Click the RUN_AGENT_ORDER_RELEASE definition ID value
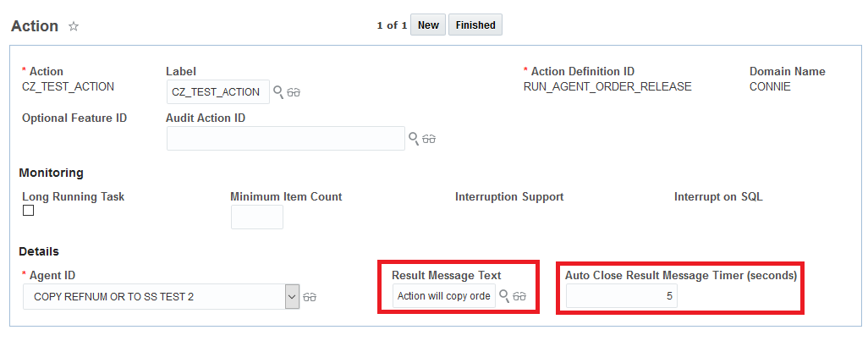Image resolution: width=868 pixels, height=341 pixels. click(607, 86)
